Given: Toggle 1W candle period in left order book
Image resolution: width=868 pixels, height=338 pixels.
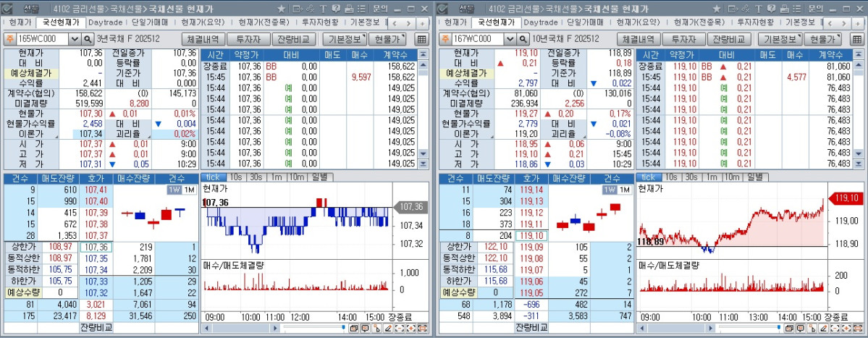Looking at the screenshot, I should tap(174, 190).
